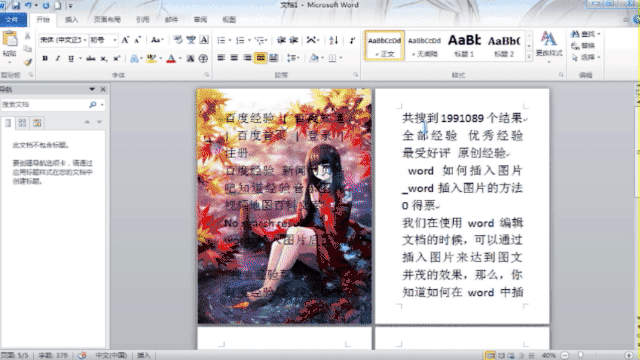
Task: Click the Borders icon in paragraph group
Action: tap(333, 58)
